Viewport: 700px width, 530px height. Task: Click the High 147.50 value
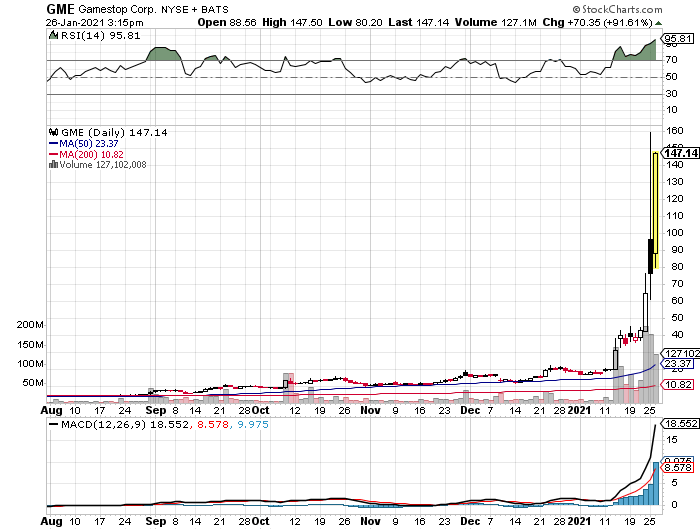point(292,22)
